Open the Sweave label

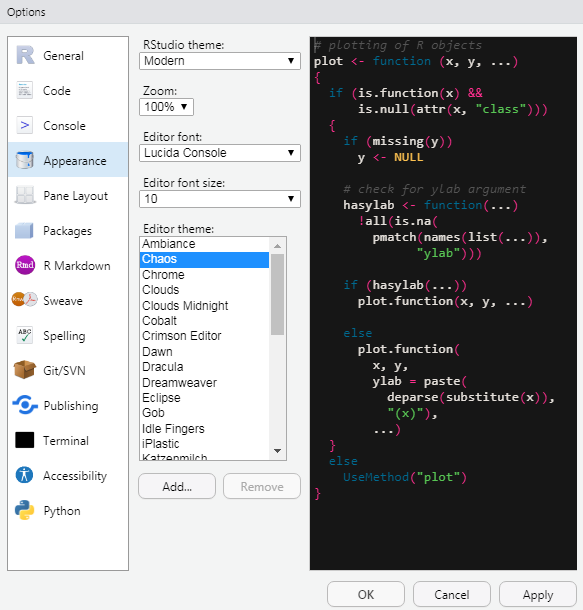pos(63,301)
